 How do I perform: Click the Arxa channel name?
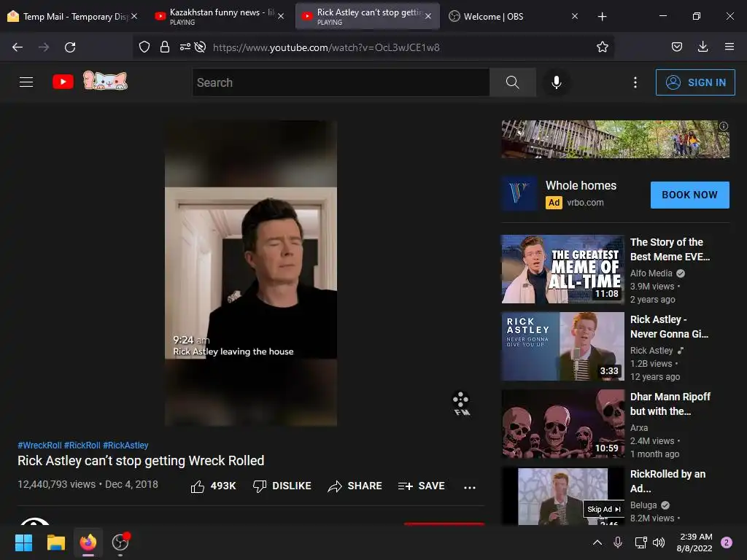(x=639, y=427)
